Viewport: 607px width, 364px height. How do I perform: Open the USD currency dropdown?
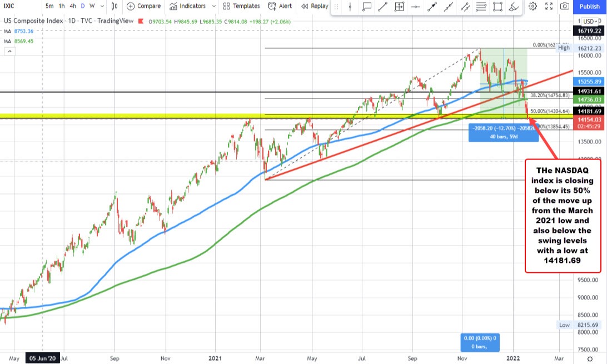[589, 21]
